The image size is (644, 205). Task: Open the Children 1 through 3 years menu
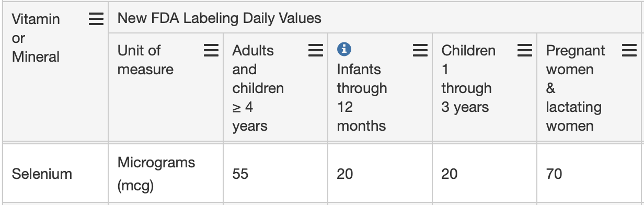coord(524,51)
